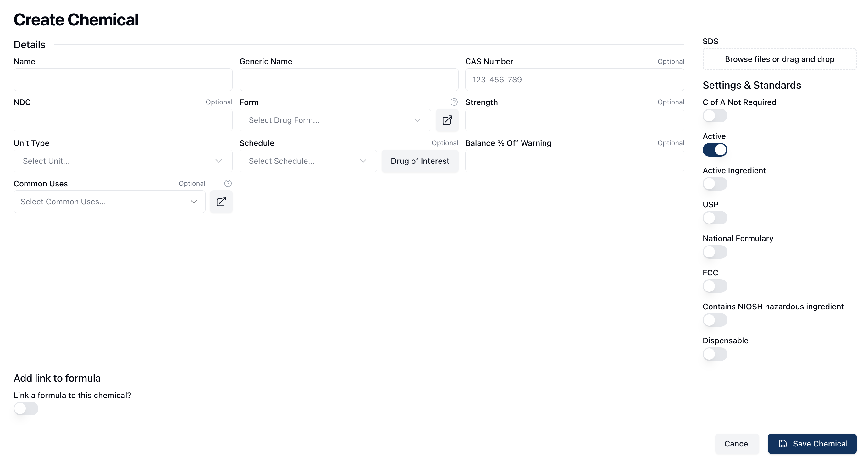Image resolution: width=868 pixels, height=465 pixels.
Task: Click the external link icon next to Form
Action: click(x=447, y=120)
